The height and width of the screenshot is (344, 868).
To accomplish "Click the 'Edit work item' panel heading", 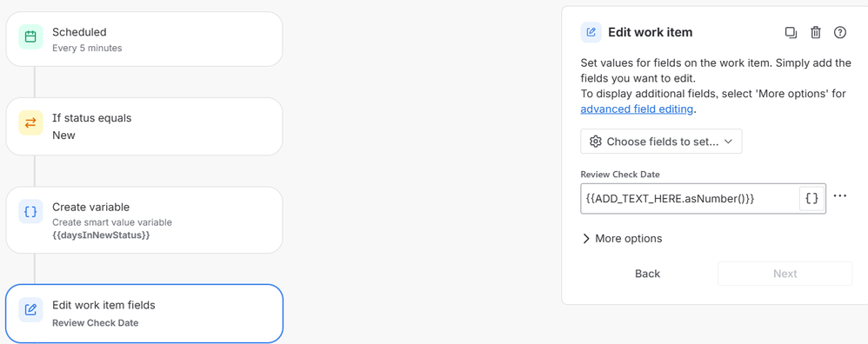I will pyautogui.click(x=650, y=32).
